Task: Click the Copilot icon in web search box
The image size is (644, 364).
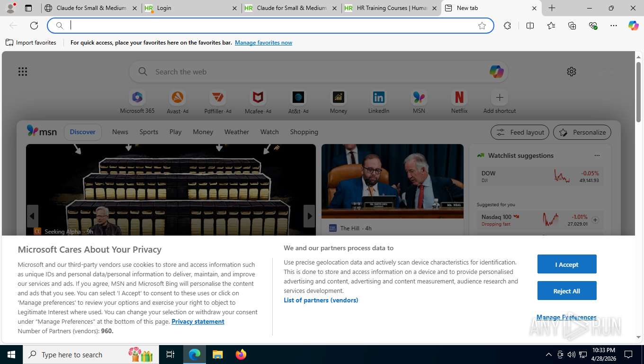Action: pos(496,72)
